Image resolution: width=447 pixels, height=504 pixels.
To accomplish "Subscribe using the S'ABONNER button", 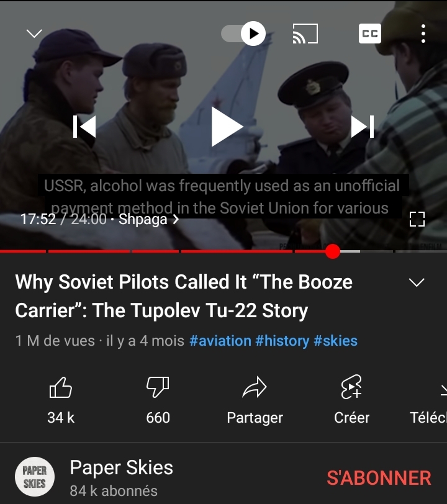I will pyautogui.click(x=379, y=478).
